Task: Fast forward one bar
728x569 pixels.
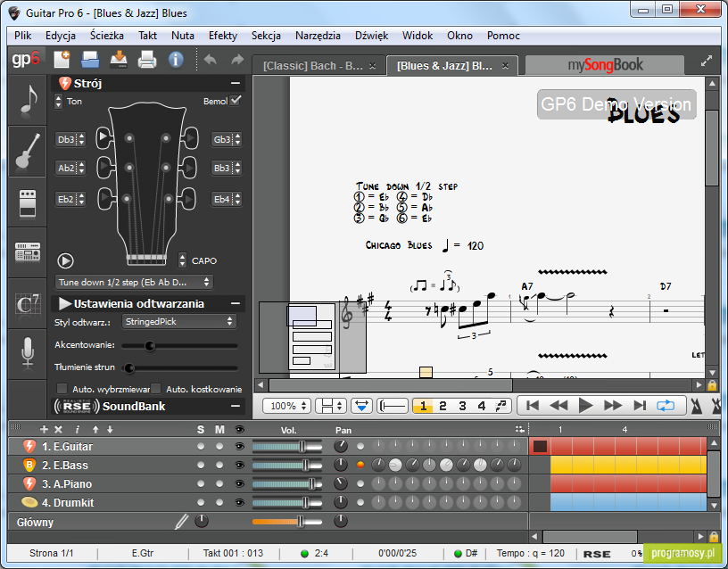Action: [x=612, y=406]
